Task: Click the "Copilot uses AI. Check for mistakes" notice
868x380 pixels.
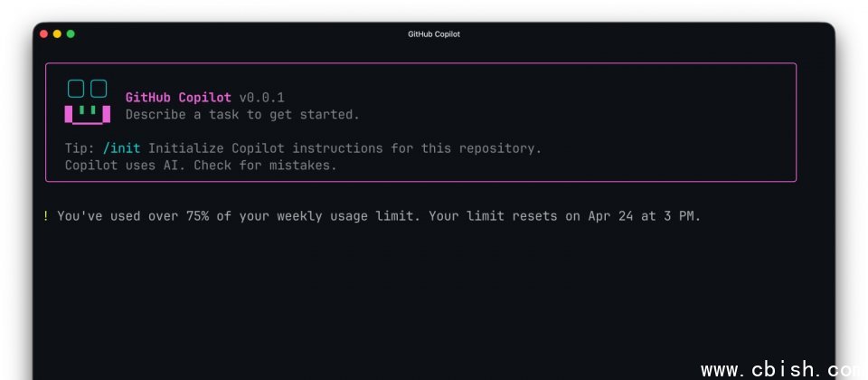Action: 201,166
